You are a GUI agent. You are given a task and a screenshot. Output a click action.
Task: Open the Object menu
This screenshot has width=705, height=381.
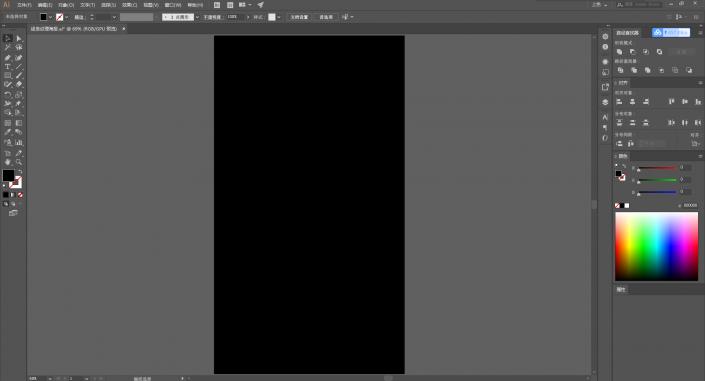coord(66,5)
